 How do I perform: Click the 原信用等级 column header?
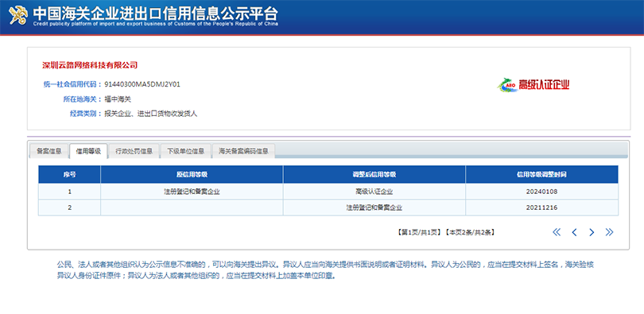pos(192,174)
